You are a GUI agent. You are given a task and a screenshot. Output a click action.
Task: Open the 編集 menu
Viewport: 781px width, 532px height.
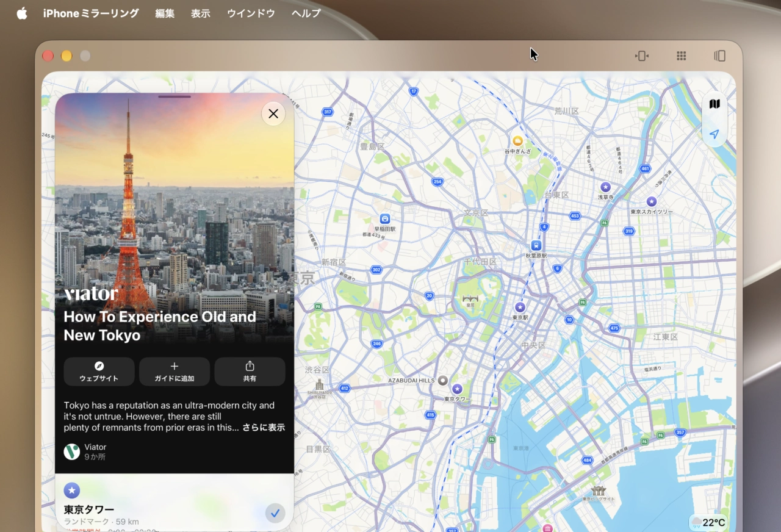click(165, 13)
